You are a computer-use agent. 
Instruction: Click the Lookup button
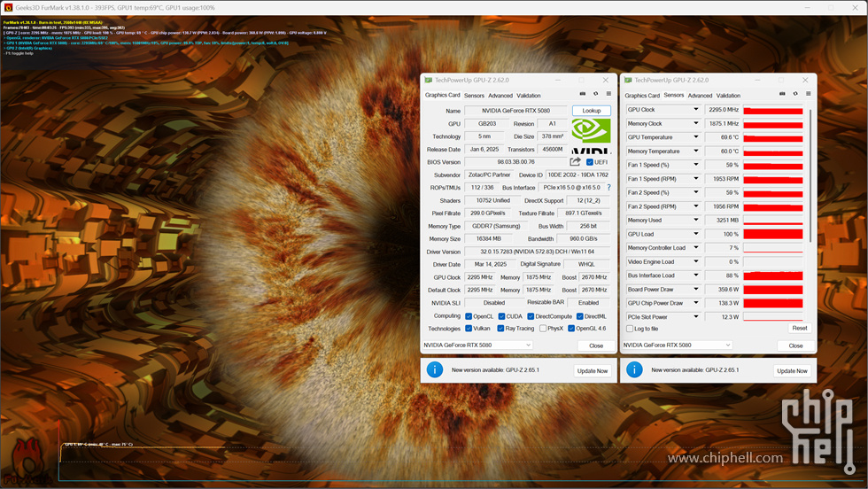[592, 111]
